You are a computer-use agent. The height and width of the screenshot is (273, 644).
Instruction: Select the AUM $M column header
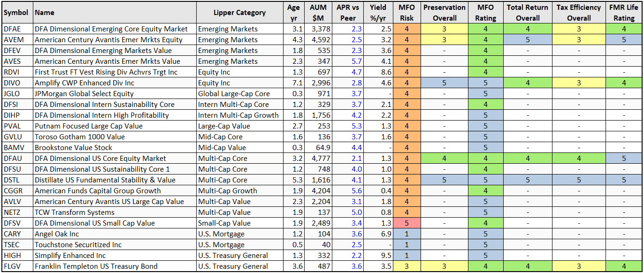click(318, 13)
